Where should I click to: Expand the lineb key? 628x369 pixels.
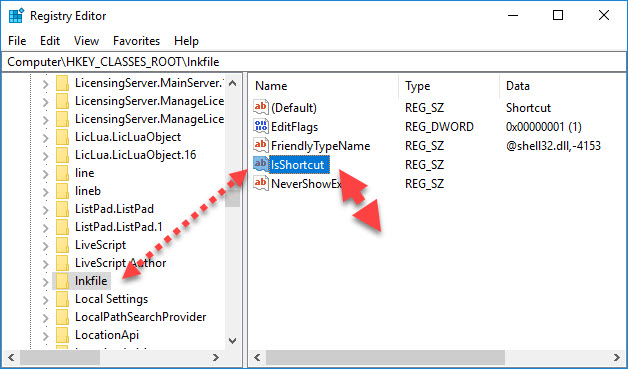(x=46, y=192)
